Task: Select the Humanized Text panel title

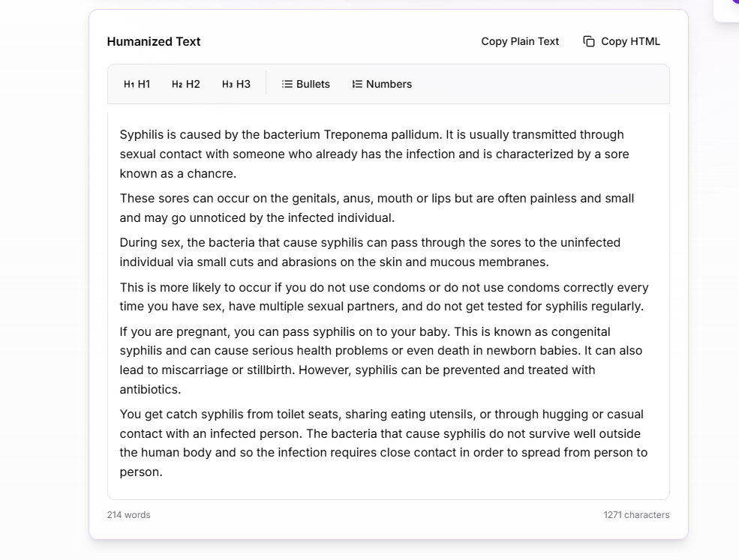Action: pyautogui.click(x=154, y=41)
